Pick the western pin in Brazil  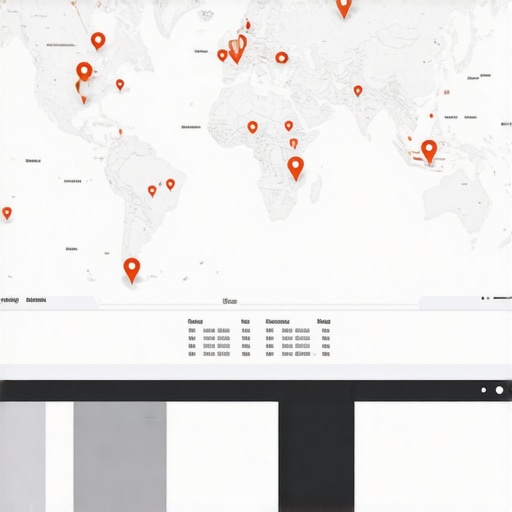click(x=152, y=191)
